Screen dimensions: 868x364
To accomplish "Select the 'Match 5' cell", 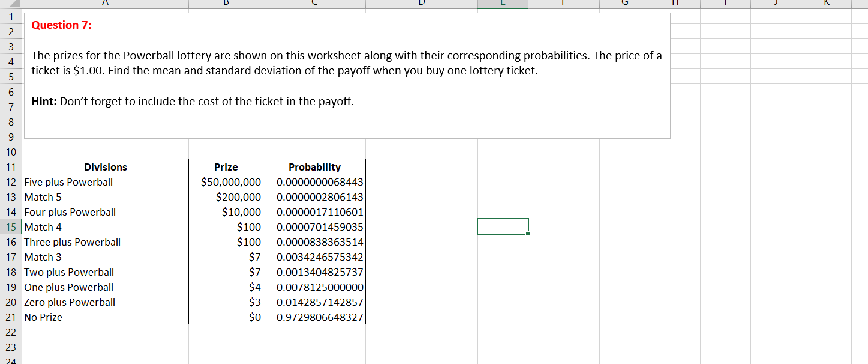I will click(x=106, y=197).
